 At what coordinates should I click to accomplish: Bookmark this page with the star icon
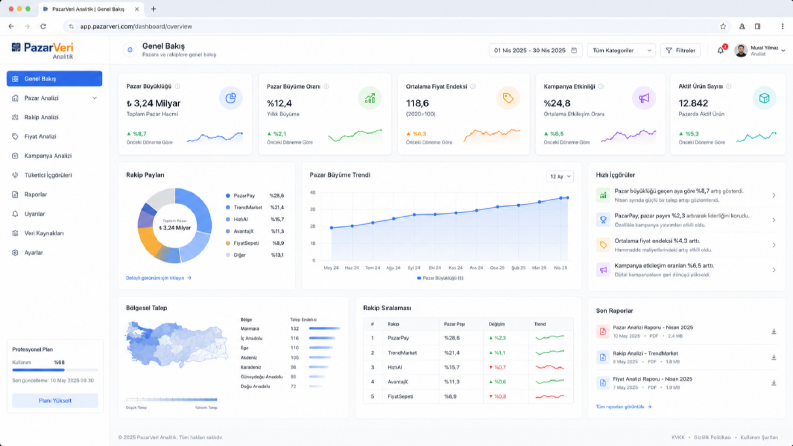(x=723, y=26)
